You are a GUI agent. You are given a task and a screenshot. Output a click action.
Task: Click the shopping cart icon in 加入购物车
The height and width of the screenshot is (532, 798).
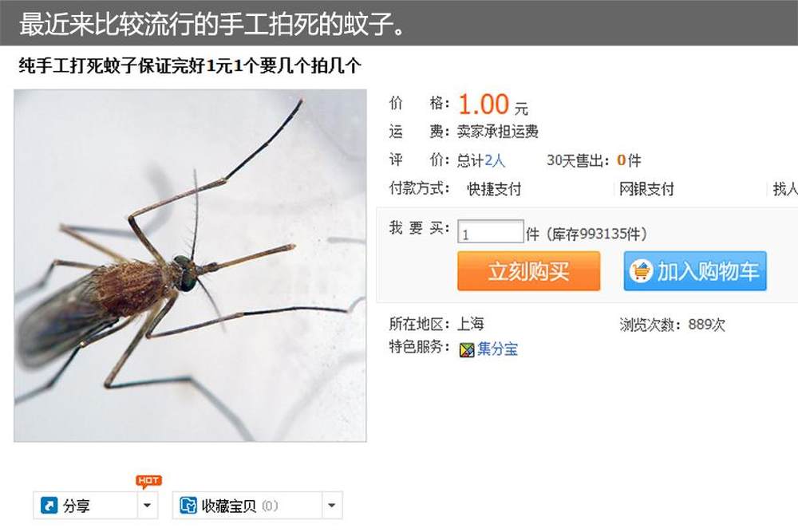click(x=641, y=271)
